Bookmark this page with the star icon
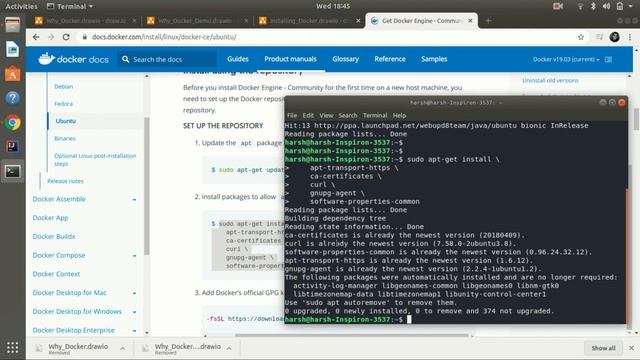Viewport: 640px width, 360px height. pyautogui.click(x=581, y=37)
